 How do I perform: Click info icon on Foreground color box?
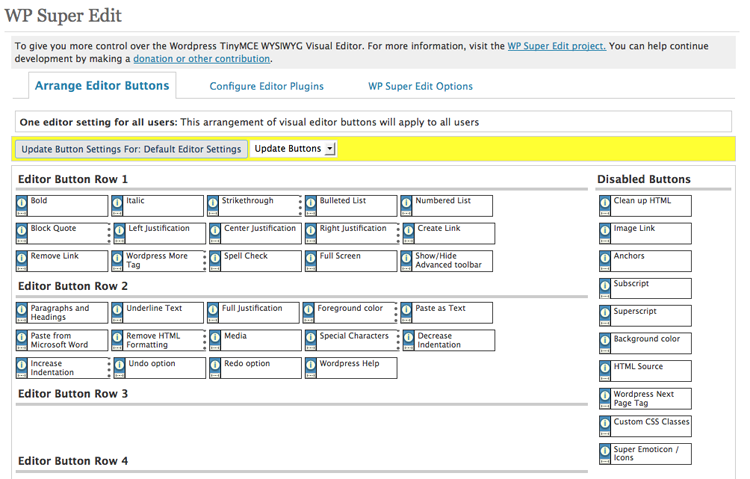[310, 311]
